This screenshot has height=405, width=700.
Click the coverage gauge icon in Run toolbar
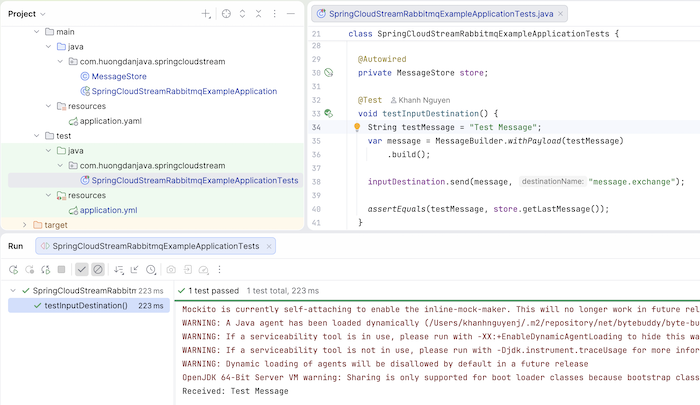204,270
